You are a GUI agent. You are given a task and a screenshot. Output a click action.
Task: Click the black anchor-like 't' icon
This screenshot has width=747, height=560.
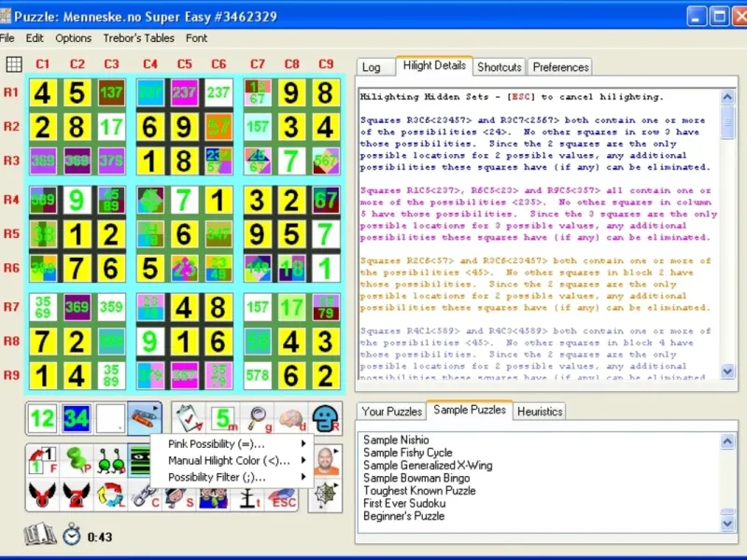(247, 498)
